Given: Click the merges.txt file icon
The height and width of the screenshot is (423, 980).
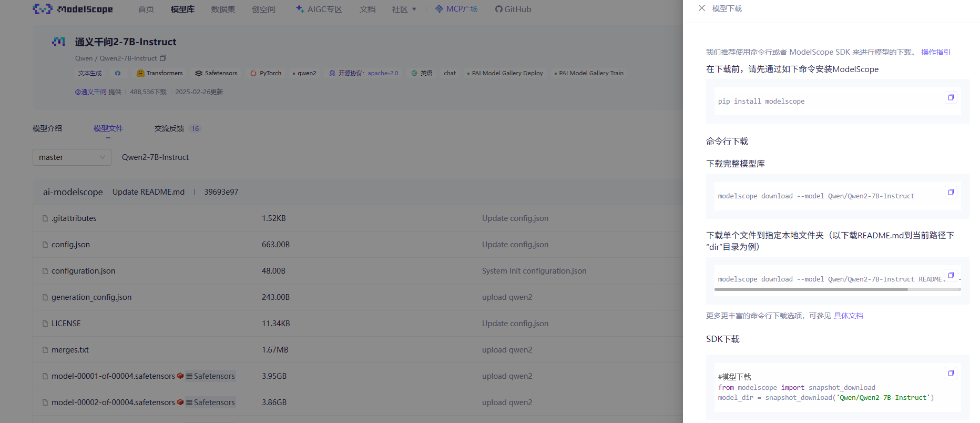Looking at the screenshot, I should (x=45, y=350).
